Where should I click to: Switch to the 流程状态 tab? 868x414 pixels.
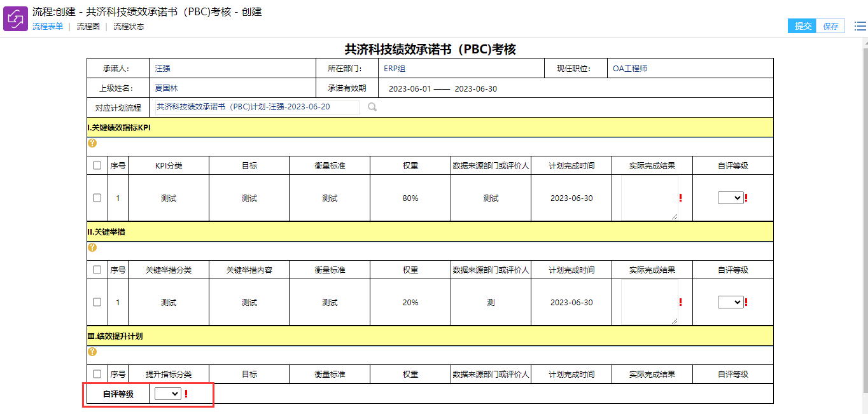click(129, 27)
